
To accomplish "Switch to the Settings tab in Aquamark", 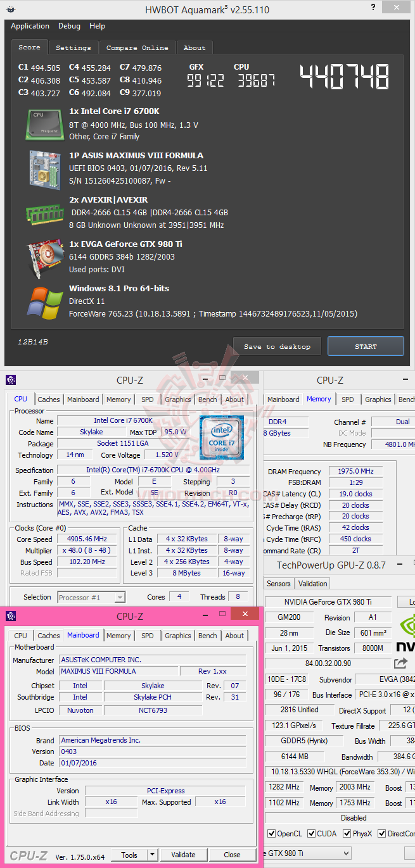I will (x=73, y=47).
